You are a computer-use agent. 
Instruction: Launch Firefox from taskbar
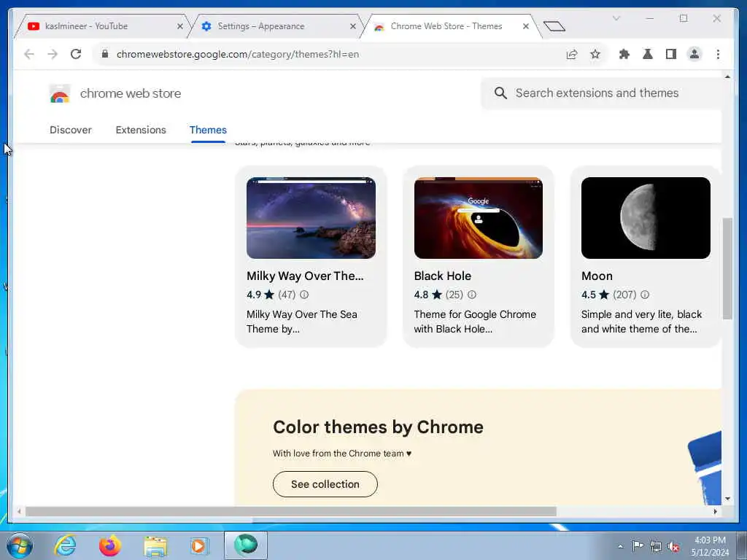(109, 545)
